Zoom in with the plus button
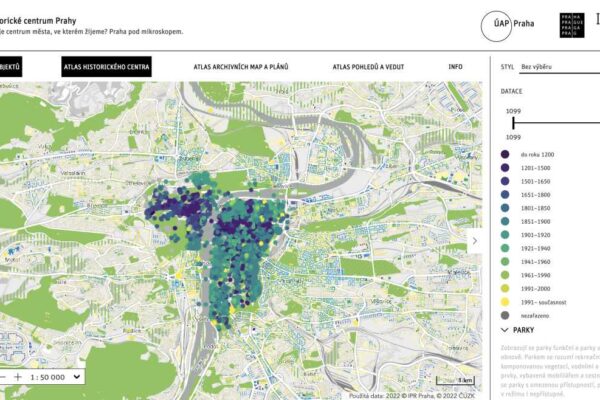The width and height of the screenshot is (600, 400). 19,377
